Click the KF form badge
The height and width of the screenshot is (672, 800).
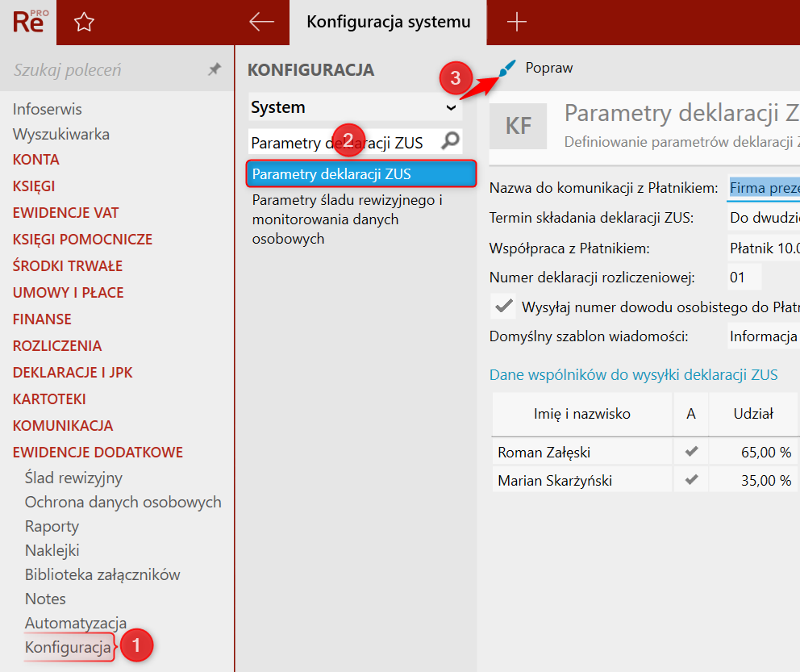click(x=518, y=126)
